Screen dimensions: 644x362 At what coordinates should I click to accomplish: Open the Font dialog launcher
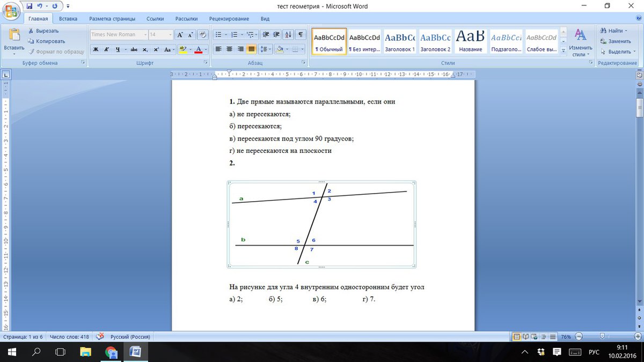click(x=206, y=63)
